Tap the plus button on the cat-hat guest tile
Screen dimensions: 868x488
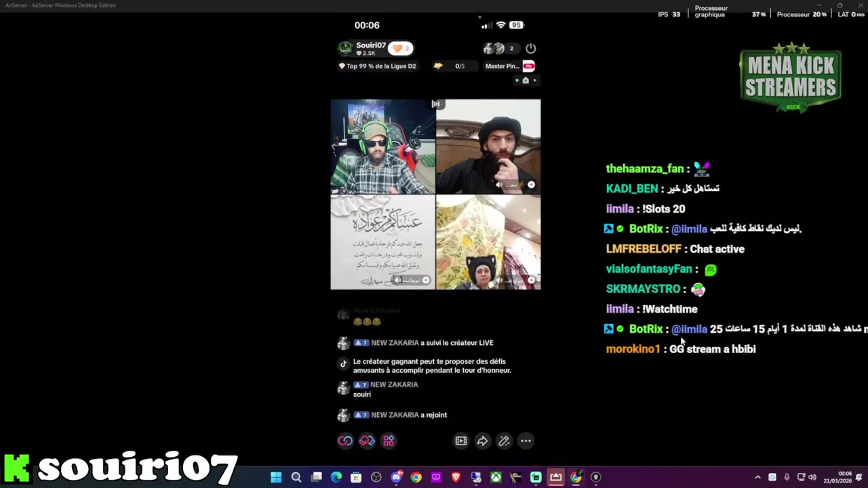click(531, 280)
